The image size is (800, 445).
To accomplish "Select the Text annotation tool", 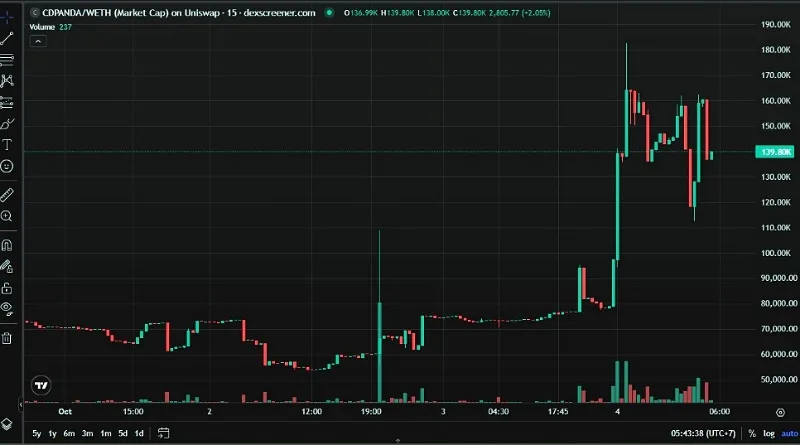I will (x=7, y=144).
